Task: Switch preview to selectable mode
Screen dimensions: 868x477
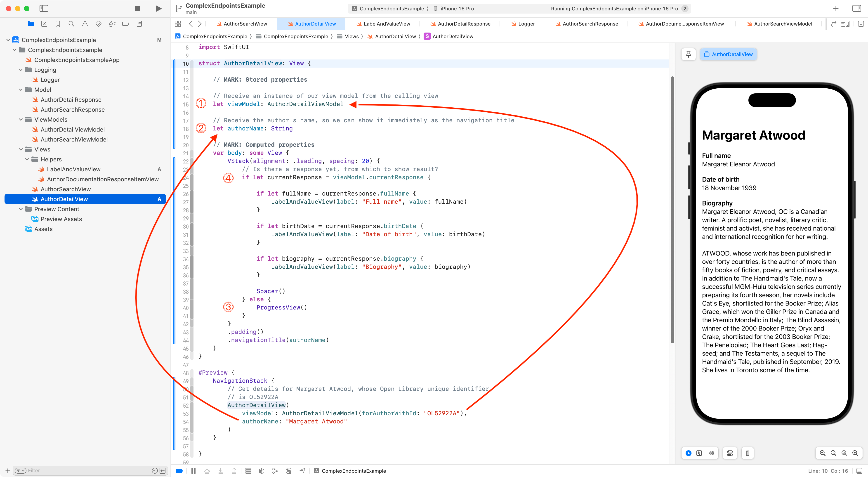Action: (x=699, y=453)
